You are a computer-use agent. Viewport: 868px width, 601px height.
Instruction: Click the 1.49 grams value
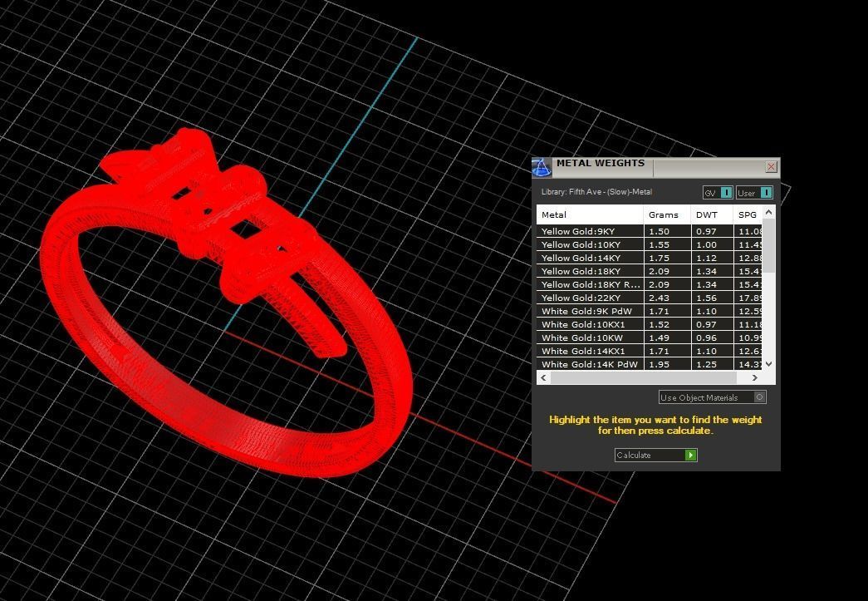click(x=659, y=337)
